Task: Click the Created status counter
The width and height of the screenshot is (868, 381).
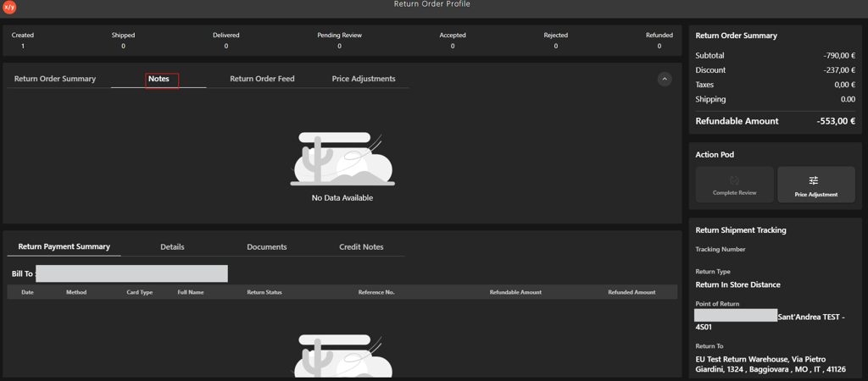Action: click(23, 41)
